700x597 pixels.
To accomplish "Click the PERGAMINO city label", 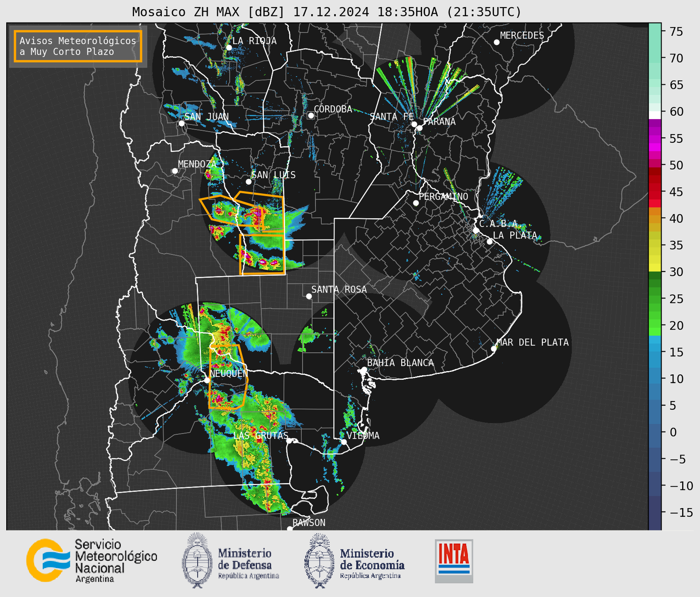I will tap(444, 196).
